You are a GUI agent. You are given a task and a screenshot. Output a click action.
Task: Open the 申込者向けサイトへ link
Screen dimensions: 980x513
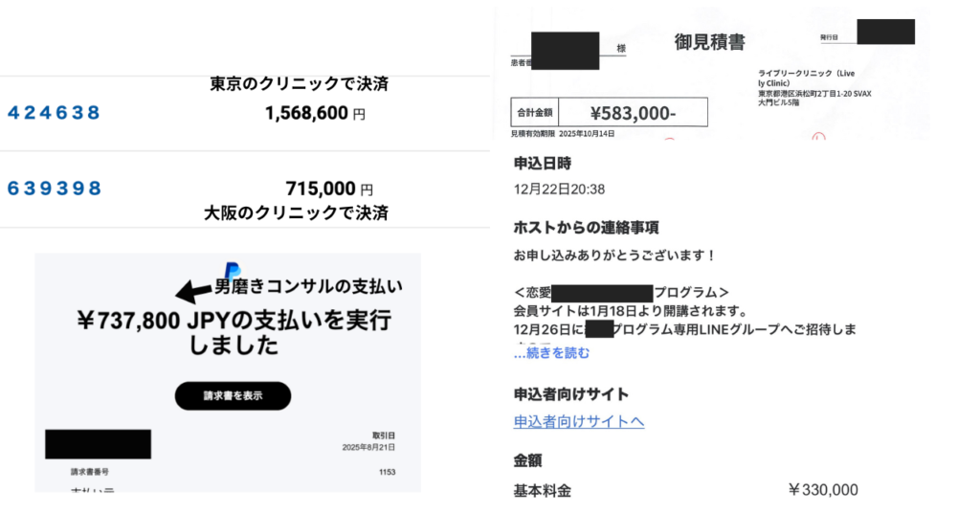click(x=578, y=422)
